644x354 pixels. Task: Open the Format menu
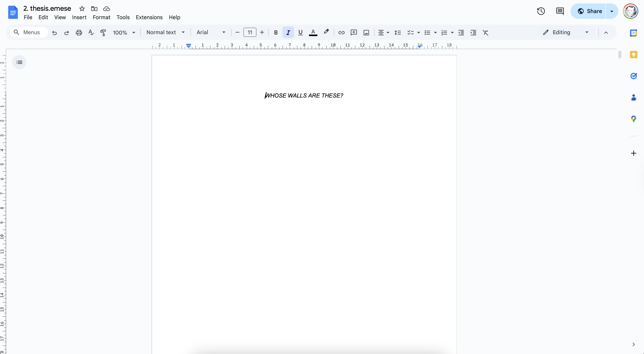tap(101, 17)
